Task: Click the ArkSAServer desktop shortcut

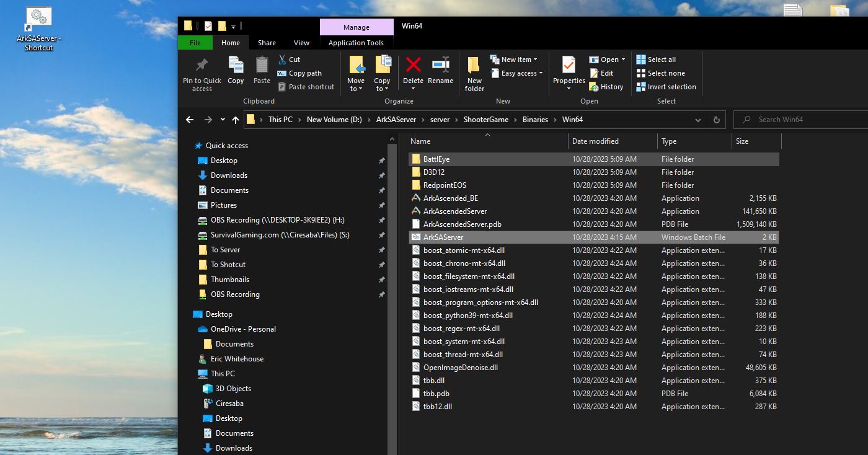Action: point(38,29)
